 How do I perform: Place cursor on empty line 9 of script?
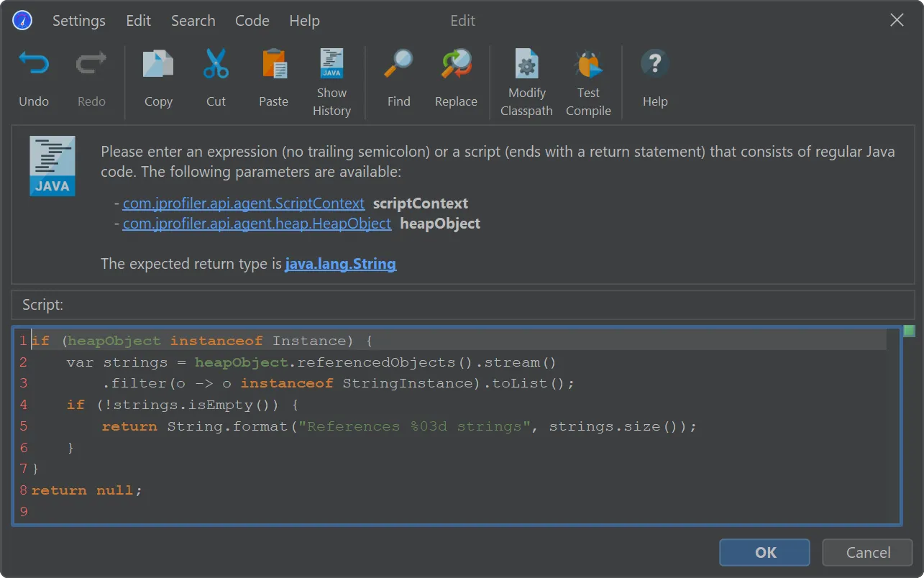click(x=460, y=512)
